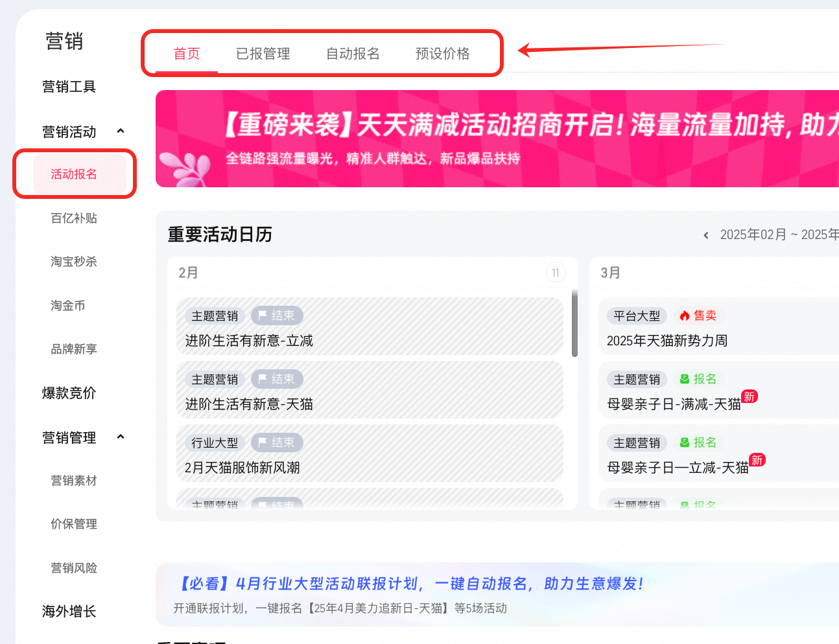Open 品牌新享 in the sidebar

pyautogui.click(x=74, y=349)
